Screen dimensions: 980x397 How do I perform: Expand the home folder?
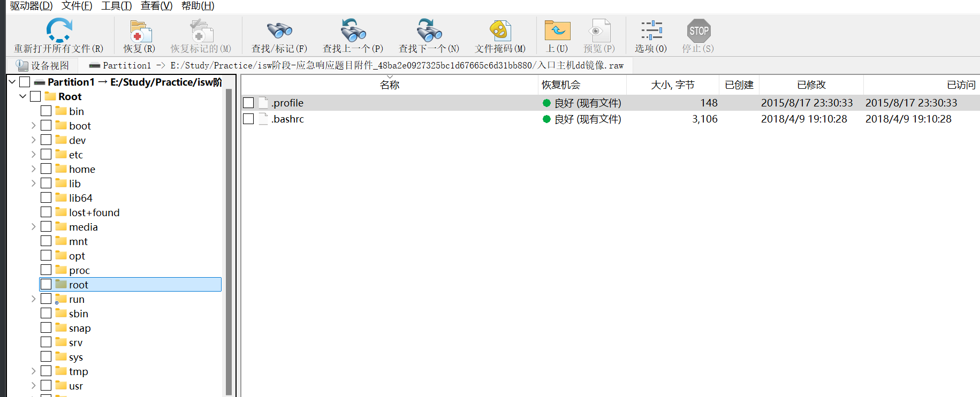point(33,169)
